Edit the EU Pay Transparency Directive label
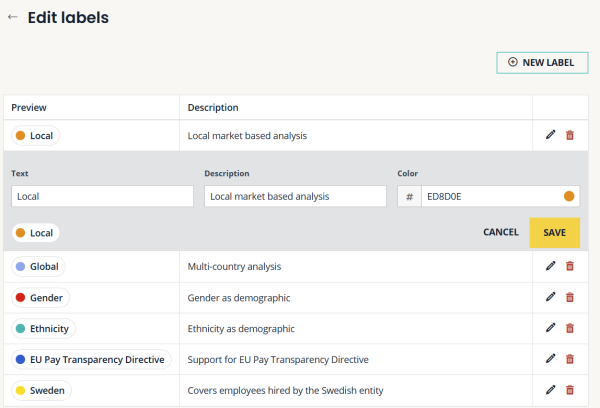Image resolution: width=600 pixels, height=408 pixels. (x=550, y=359)
